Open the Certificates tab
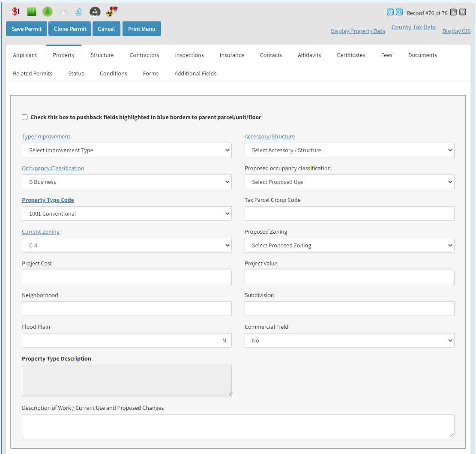Screen dimensions: 476x454 [351, 55]
